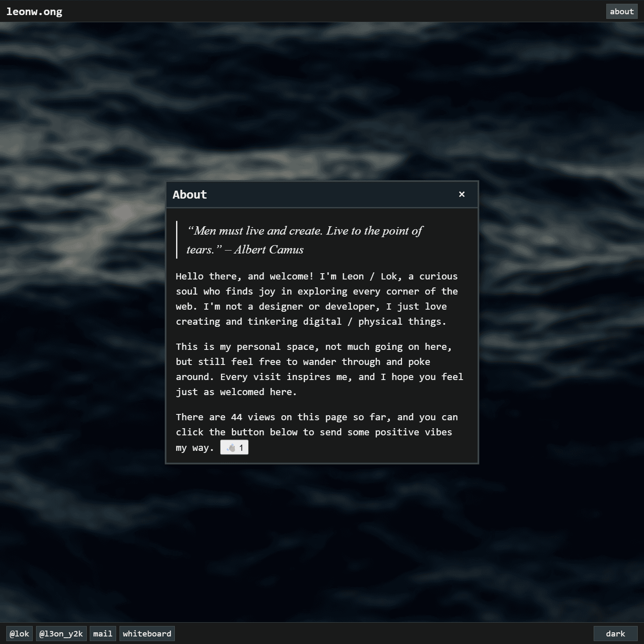Open the @lok profile link

click(19, 634)
